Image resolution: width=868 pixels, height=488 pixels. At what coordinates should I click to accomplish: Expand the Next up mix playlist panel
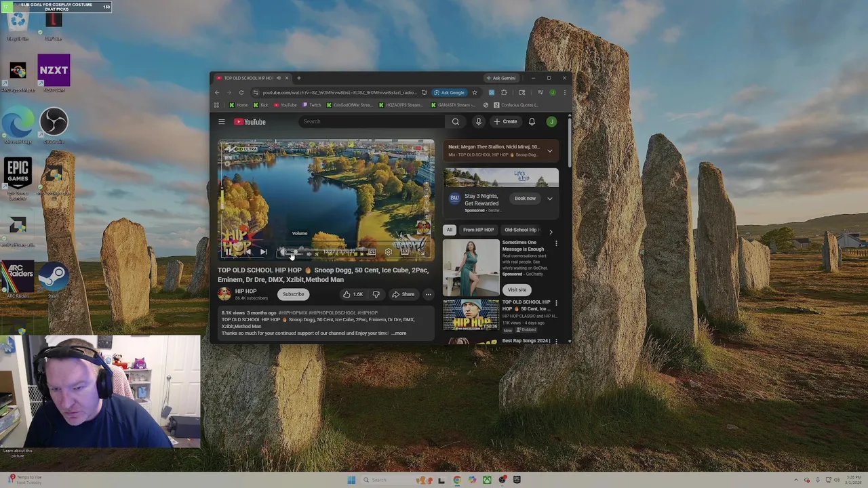550,150
